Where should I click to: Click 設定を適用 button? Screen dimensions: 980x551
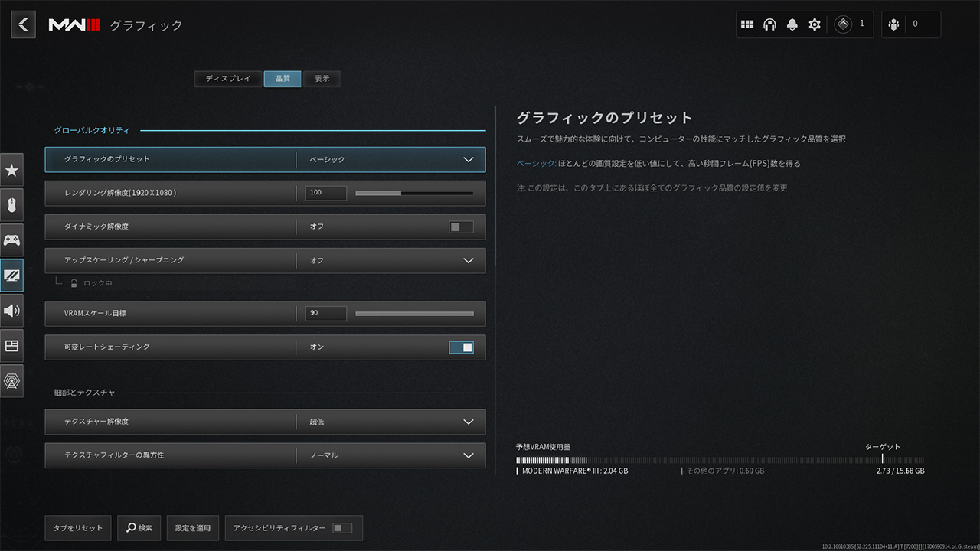coord(192,528)
